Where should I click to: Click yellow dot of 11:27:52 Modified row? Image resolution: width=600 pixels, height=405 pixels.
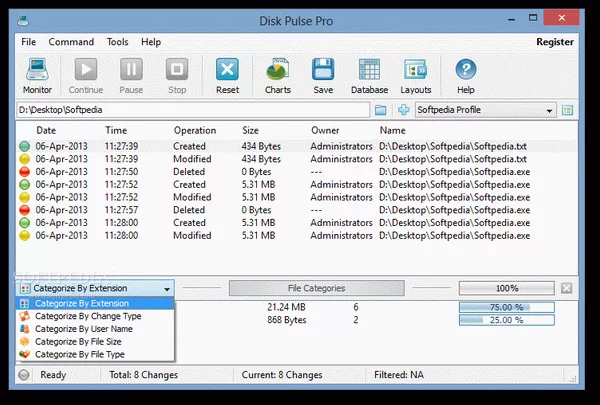tap(24, 198)
